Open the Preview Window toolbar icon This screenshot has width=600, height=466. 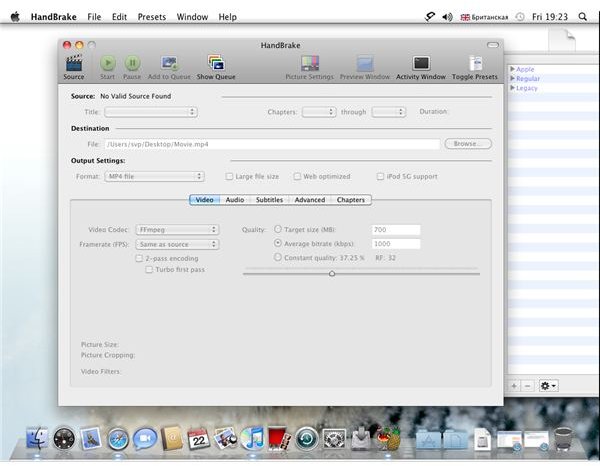click(365, 63)
